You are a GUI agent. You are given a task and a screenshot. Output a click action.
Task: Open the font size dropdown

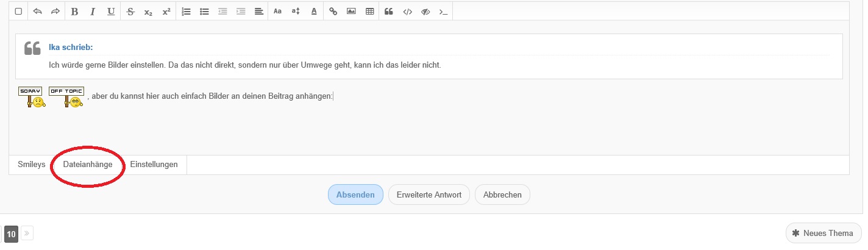(296, 12)
